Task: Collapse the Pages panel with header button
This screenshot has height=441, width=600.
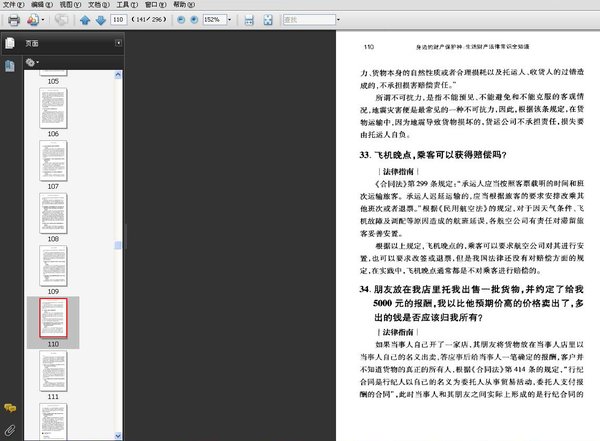Action: pyautogui.click(x=117, y=43)
